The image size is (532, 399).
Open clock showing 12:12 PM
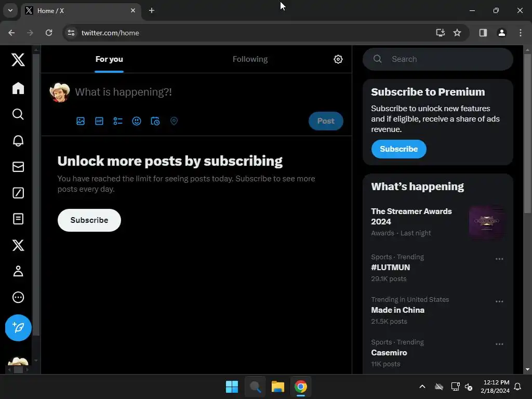(x=495, y=387)
